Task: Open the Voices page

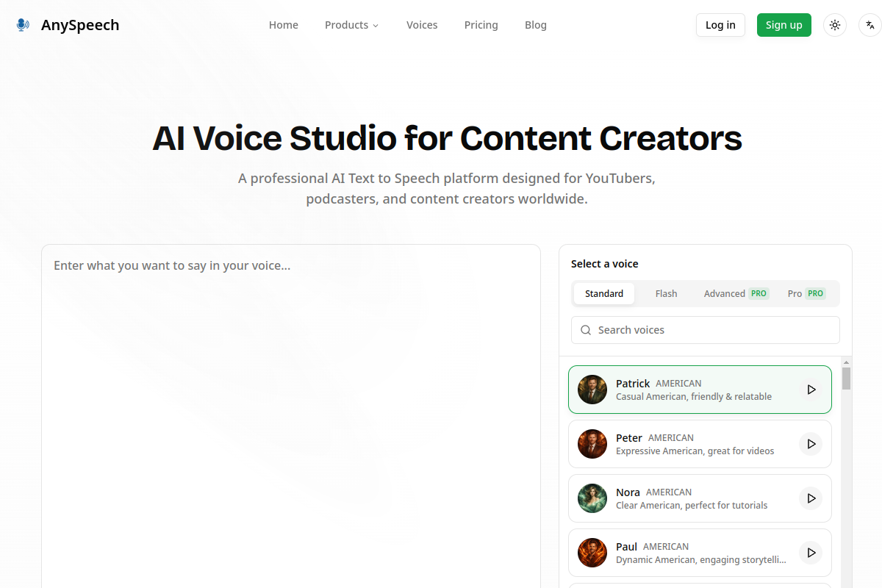Action: [x=422, y=25]
